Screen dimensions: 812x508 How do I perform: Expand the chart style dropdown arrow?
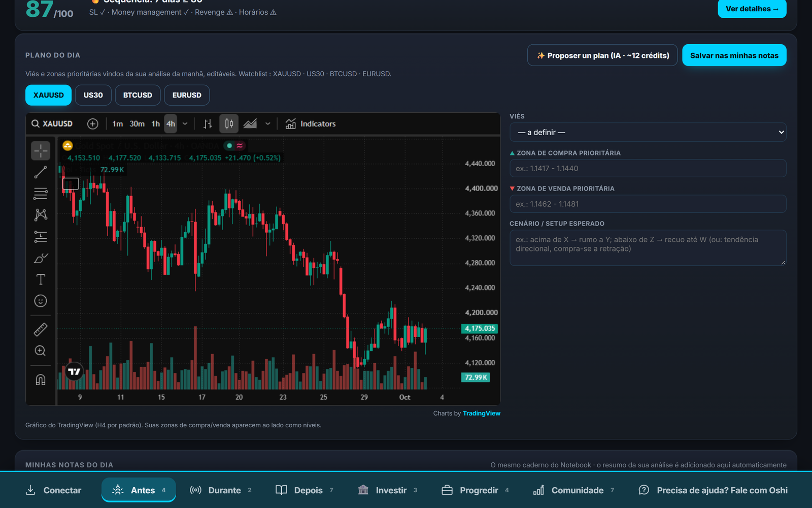pyautogui.click(x=268, y=124)
